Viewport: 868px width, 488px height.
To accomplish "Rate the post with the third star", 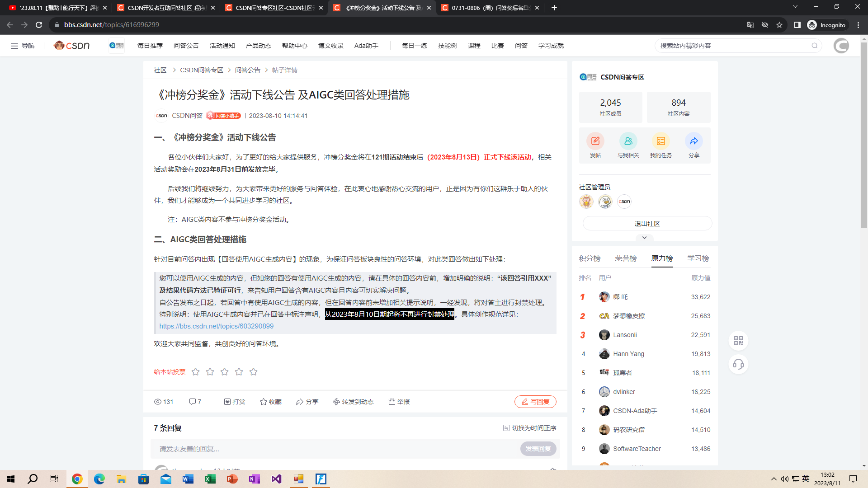I will click(x=224, y=371).
